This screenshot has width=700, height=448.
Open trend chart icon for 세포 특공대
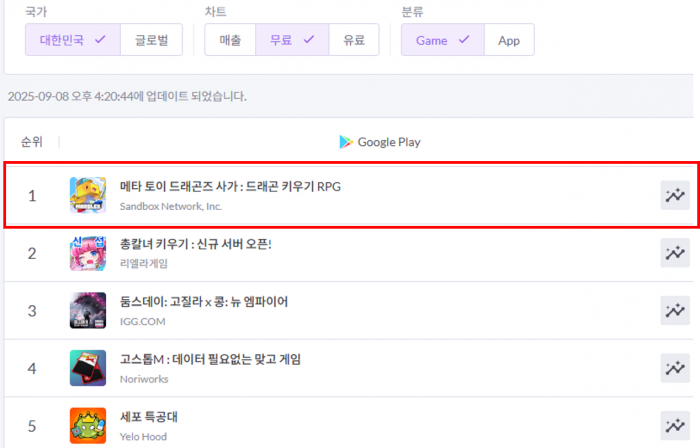coord(675,426)
